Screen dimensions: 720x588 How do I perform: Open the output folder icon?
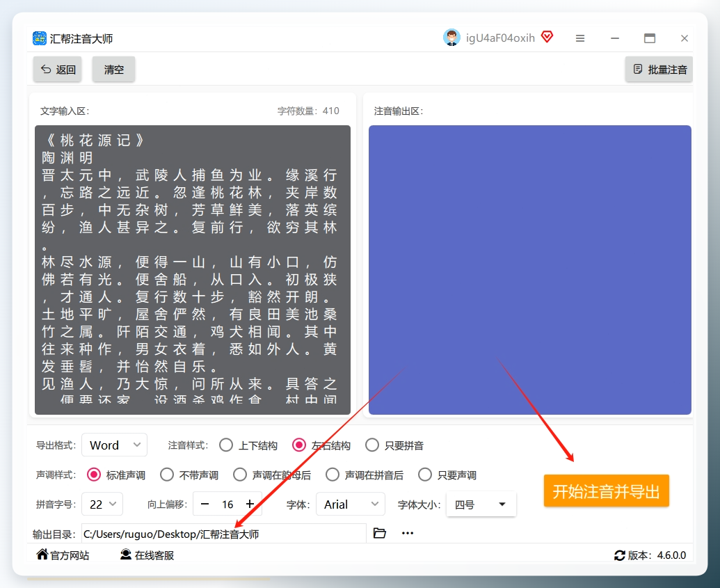(x=380, y=533)
